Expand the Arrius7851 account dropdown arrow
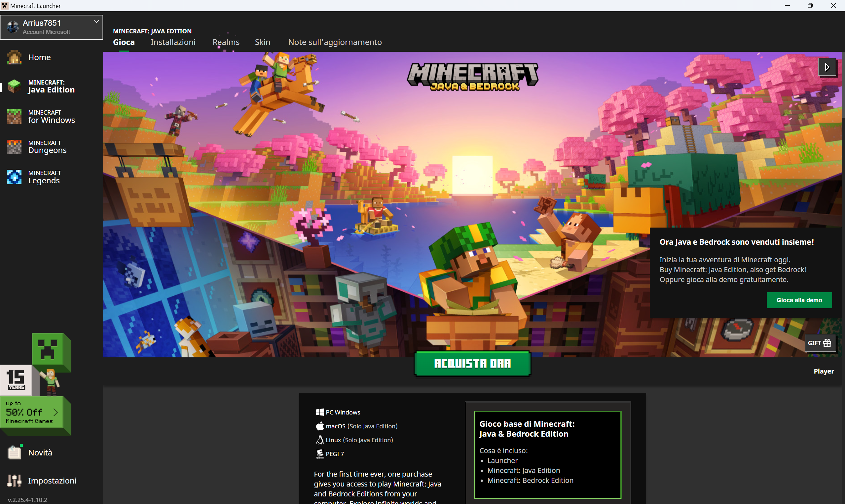The height and width of the screenshot is (504, 845). (96, 21)
